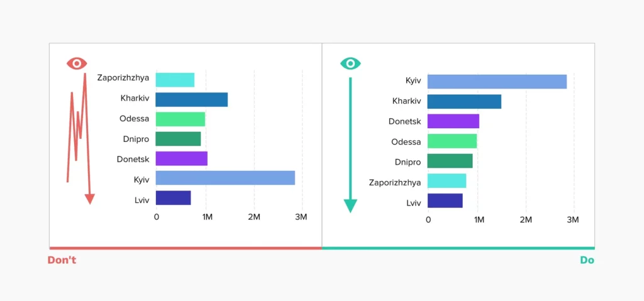Click the cyan Zaporizhzhya bar on left
644x301 pixels.
(175, 80)
